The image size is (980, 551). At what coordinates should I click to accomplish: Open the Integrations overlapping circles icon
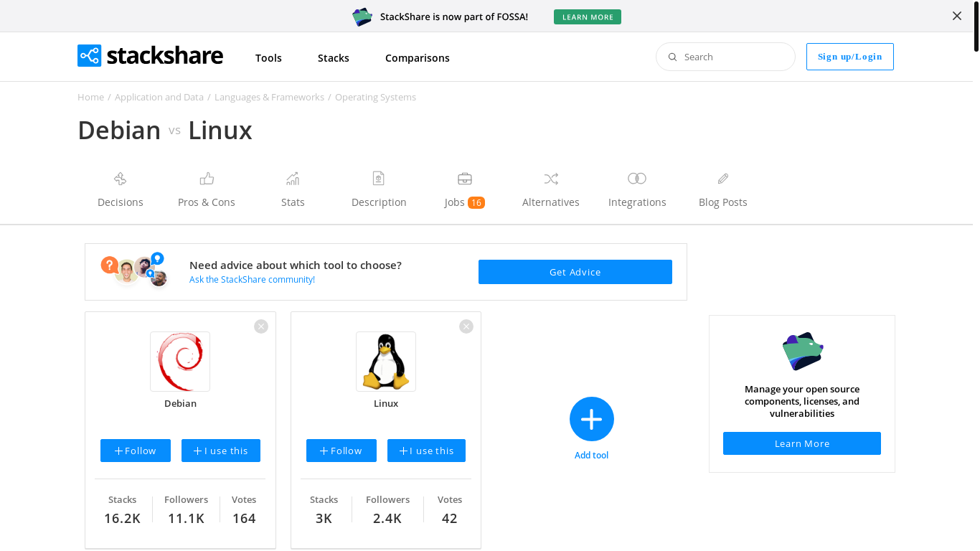[x=637, y=179]
